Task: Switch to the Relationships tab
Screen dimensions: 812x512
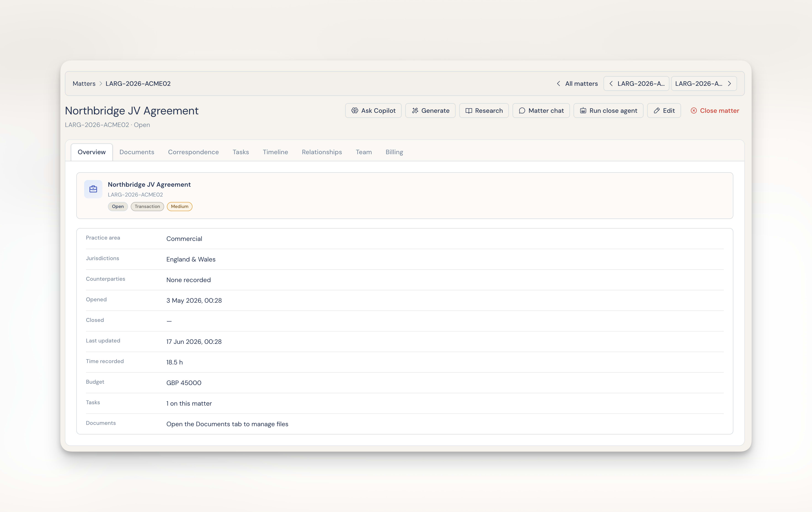Action: [x=322, y=152]
